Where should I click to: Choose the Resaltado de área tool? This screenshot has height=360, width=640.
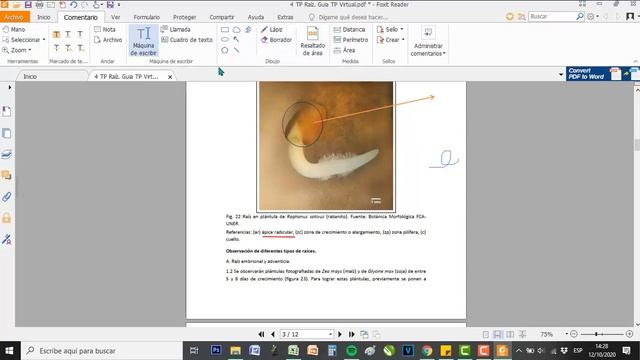(313, 41)
